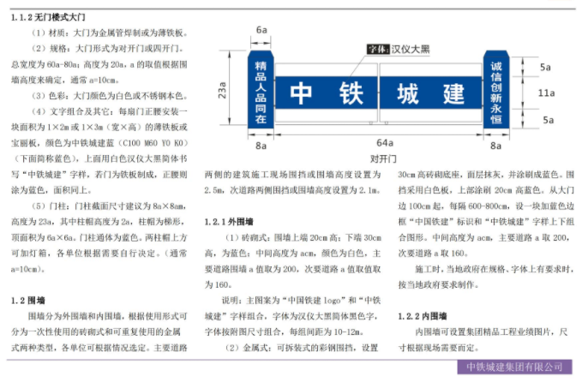Click the '字体' black label in diagram
The image size is (588, 388).
tap(378, 49)
